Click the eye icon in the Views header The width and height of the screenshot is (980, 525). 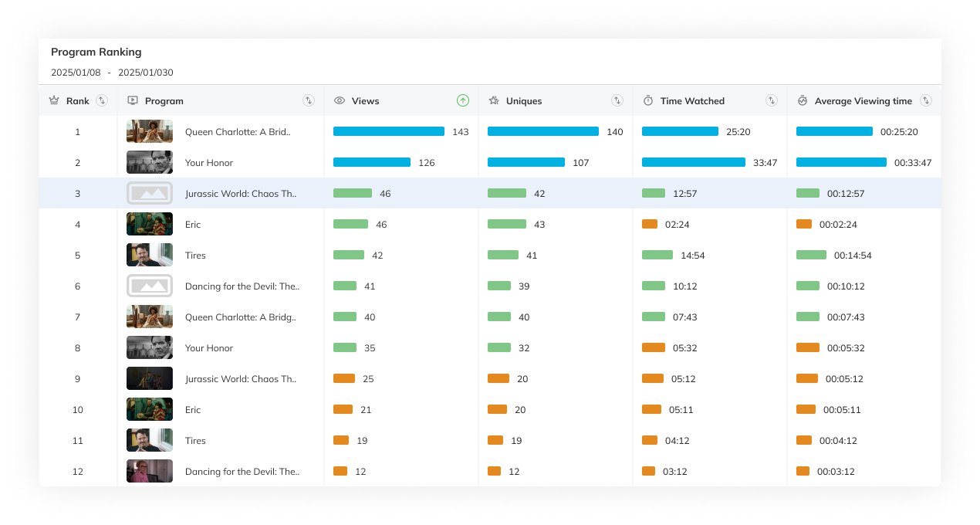(339, 100)
